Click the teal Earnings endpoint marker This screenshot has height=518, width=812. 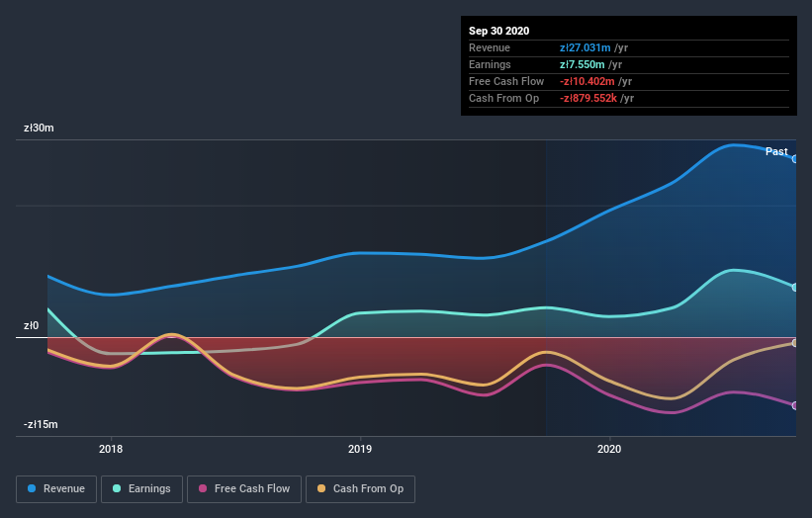pos(795,288)
